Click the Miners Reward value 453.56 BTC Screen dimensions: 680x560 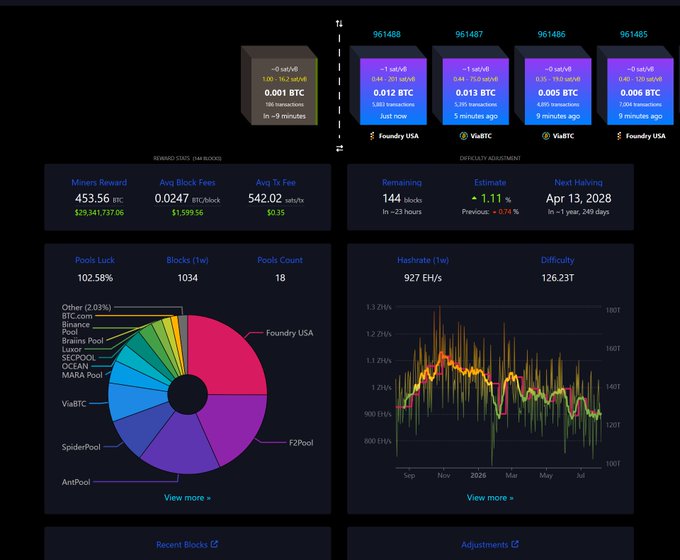99,198
